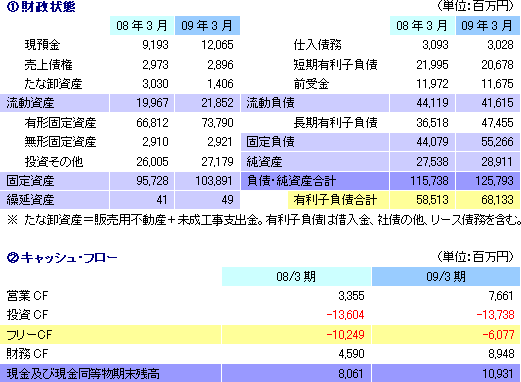This screenshot has width=521, height=382.
Task: Click the 純資産 value 28,911
Action: pos(497,162)
